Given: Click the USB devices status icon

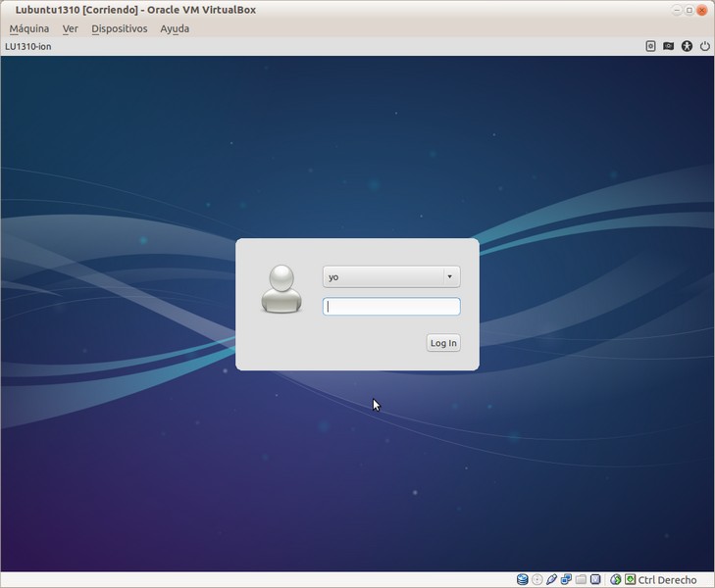Looking at the screenshot, I should pyautogui.click(x=552, y=579).
